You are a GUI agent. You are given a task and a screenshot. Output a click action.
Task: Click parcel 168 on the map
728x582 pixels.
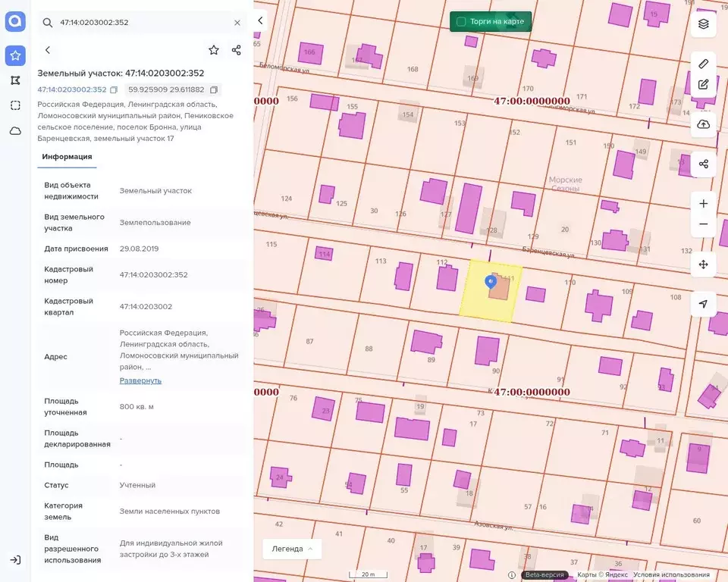[x=413, y=69]
